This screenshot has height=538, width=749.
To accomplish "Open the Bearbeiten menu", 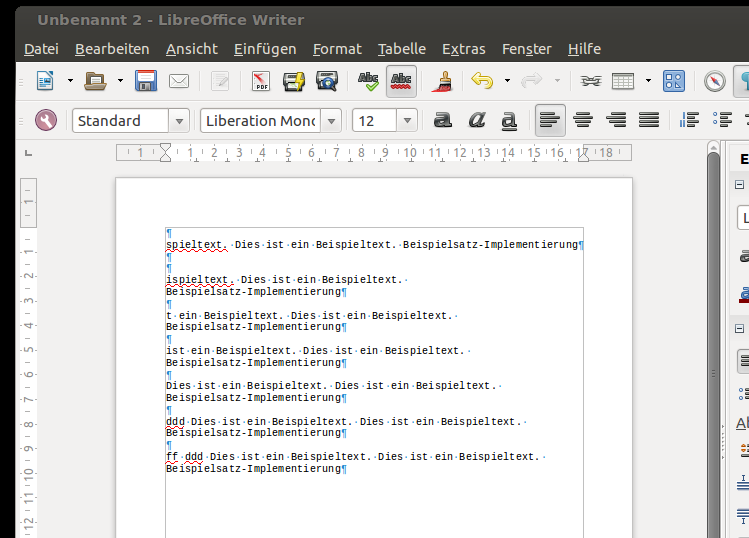I will (112, 49).
